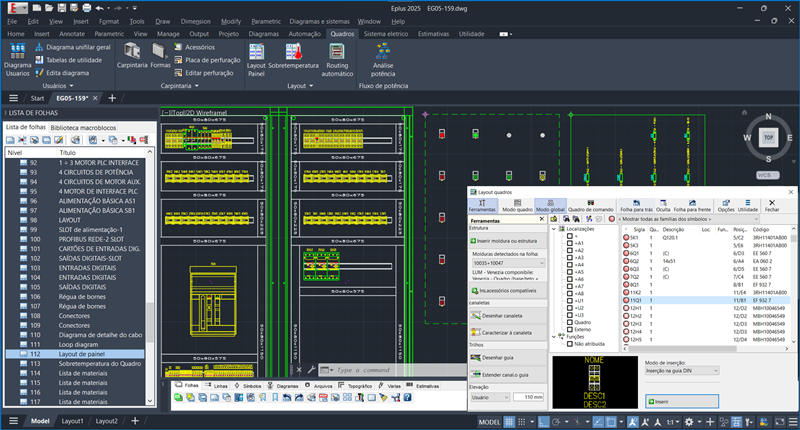Collapse the Localizações tree node
The width and height of the screenshot is (800, 430).
[554, 229]
